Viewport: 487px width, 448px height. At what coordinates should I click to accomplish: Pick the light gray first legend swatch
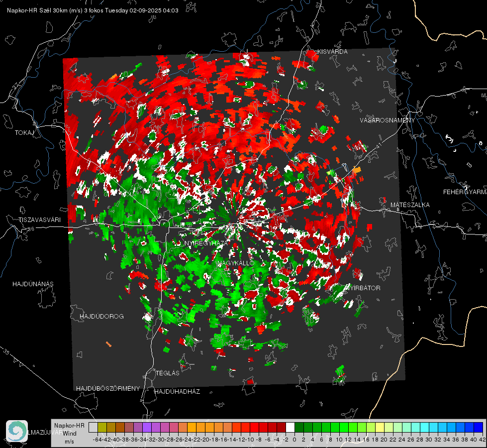coord(93,427)
